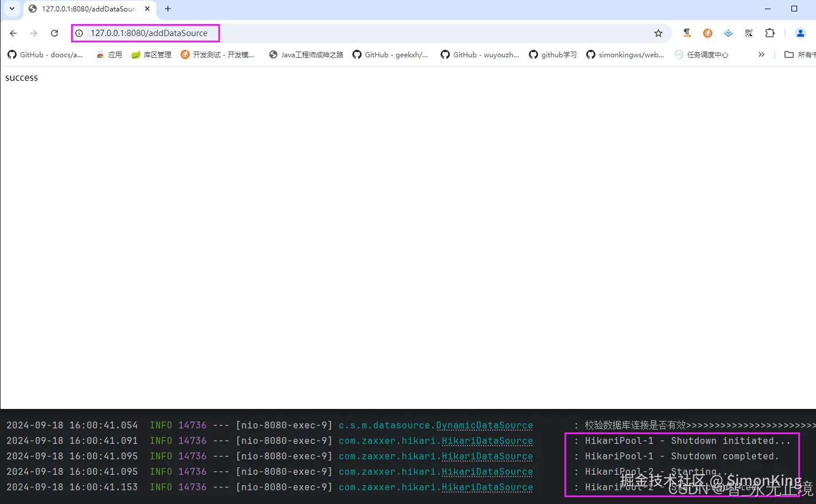Open GitHub - geekxh bookmark

pos(390,54)
